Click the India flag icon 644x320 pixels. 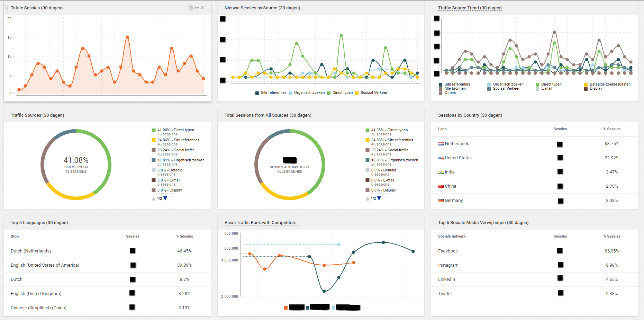click(441, 172)
